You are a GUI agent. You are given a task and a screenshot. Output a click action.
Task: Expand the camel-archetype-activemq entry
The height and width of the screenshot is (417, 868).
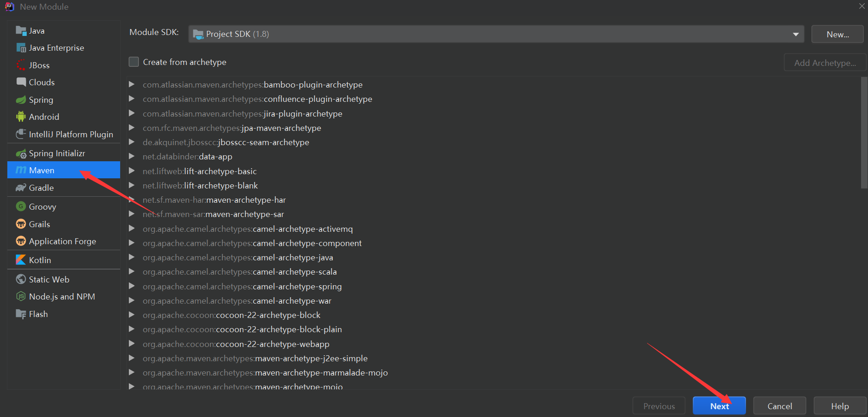tap(132, 229)
